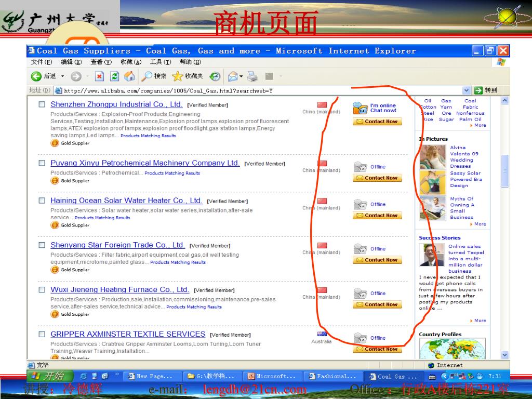Screen dimensions: 532x399
Task: Click the scrollbar up arrow
Action: tap(505, 100)
